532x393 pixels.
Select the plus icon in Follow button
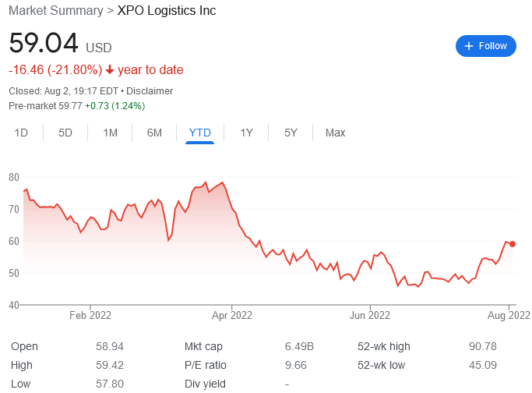(469, 46)
